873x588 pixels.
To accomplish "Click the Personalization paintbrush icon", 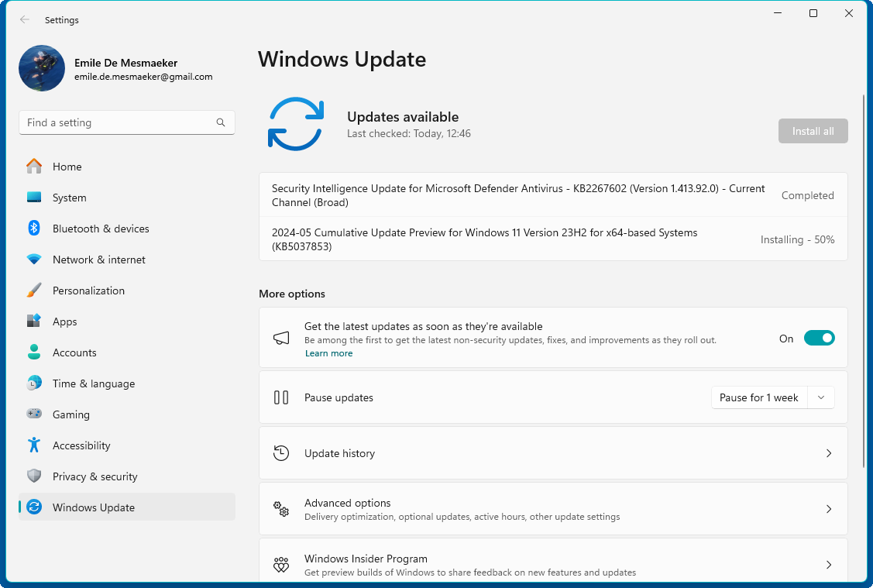I will click(x=34, y=290).
